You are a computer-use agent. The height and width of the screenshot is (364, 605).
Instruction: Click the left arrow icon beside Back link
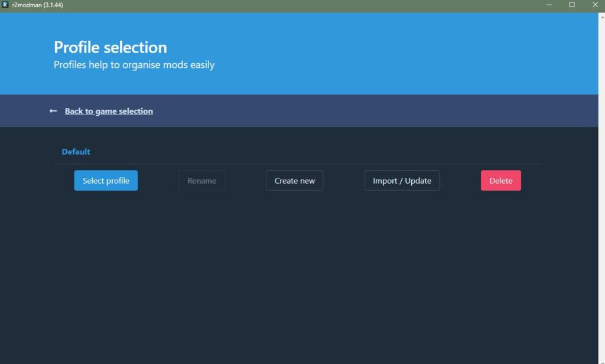53,111
